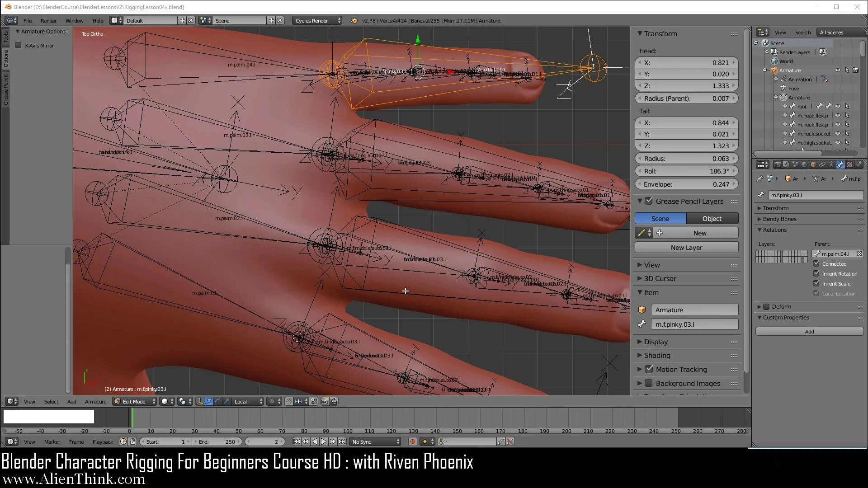Click the Envelope value field 0.247

point(686,184)
